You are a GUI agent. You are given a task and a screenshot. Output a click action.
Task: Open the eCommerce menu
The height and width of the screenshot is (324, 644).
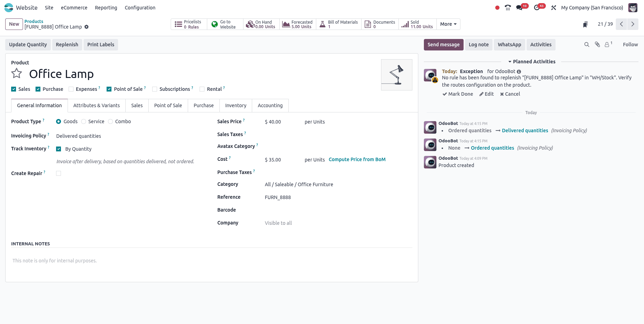pyautogui.click(x=74, y=8)
